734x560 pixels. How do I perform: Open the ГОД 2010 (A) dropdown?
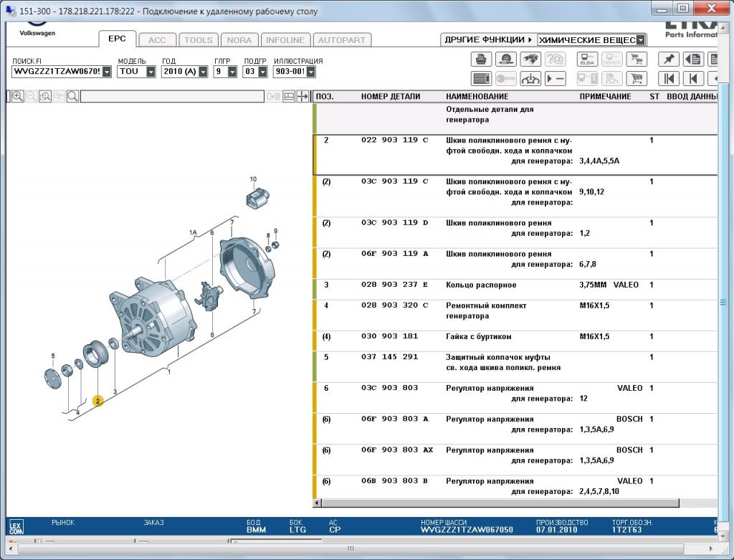[x=203, y=72]
